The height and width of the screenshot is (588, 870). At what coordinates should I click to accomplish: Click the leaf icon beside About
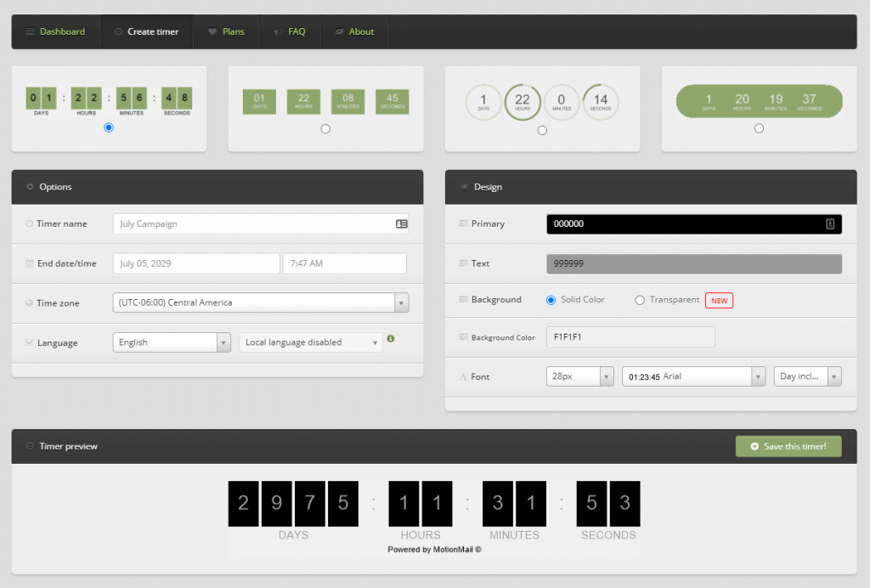tap(339, 31)
